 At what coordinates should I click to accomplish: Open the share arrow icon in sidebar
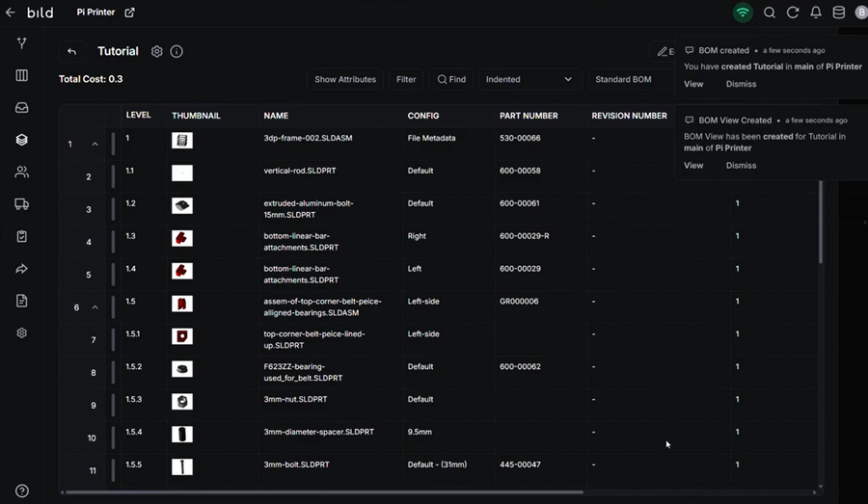point(21,269)
